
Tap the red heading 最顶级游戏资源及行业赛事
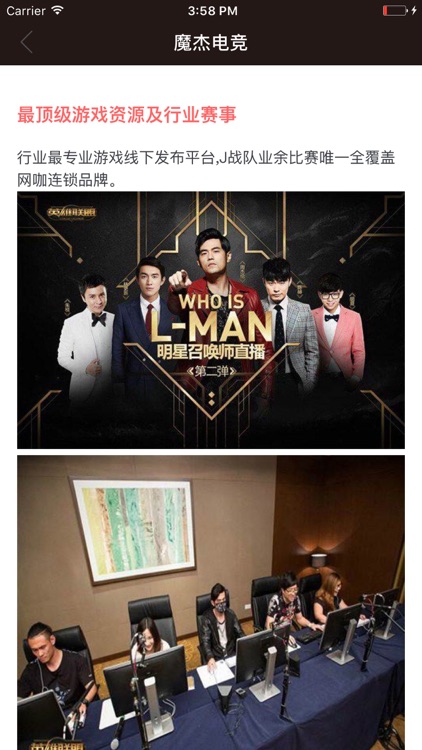127,115
